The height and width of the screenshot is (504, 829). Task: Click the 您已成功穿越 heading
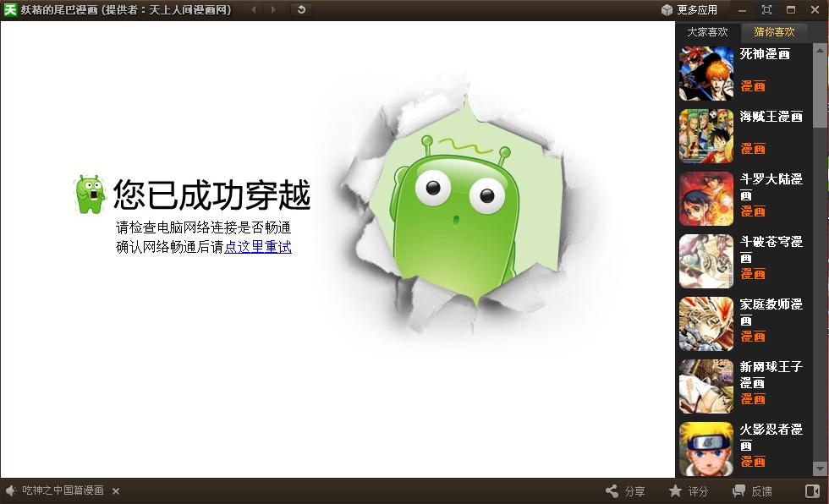tap(211, 195)
